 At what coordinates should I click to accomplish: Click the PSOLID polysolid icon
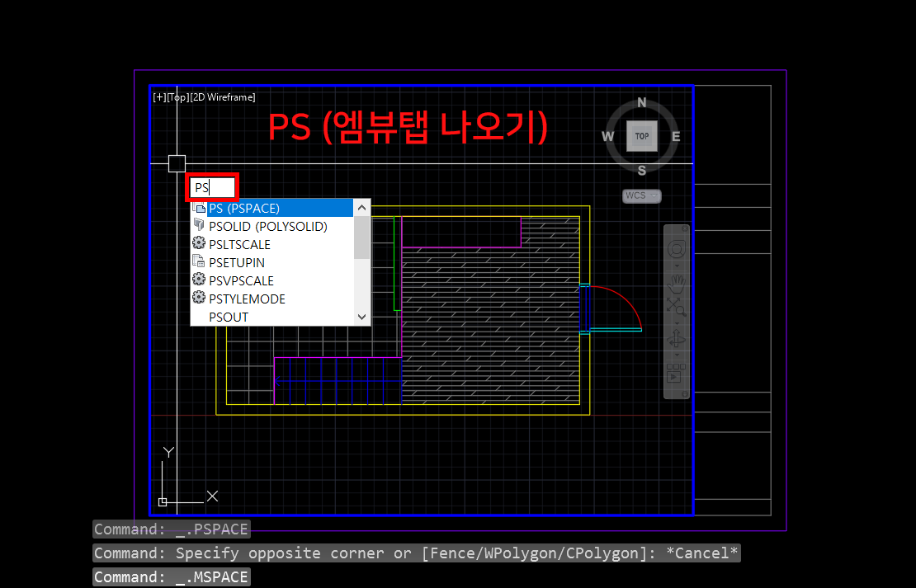pos(199,225)
